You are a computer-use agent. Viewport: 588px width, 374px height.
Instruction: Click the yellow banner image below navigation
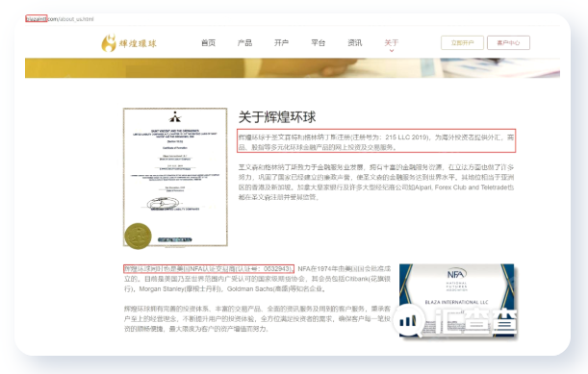pos(293,68)
